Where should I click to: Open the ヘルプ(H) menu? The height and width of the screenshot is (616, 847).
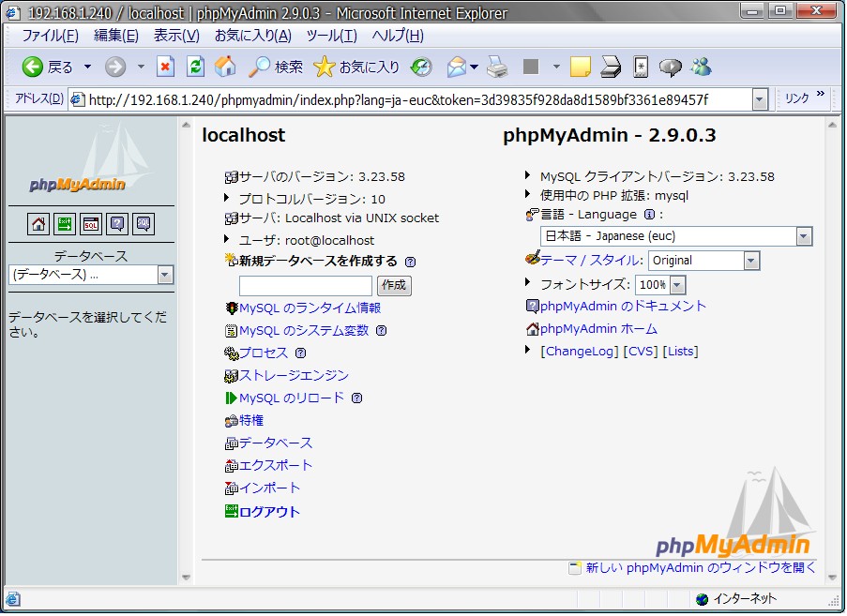point(398,36)
